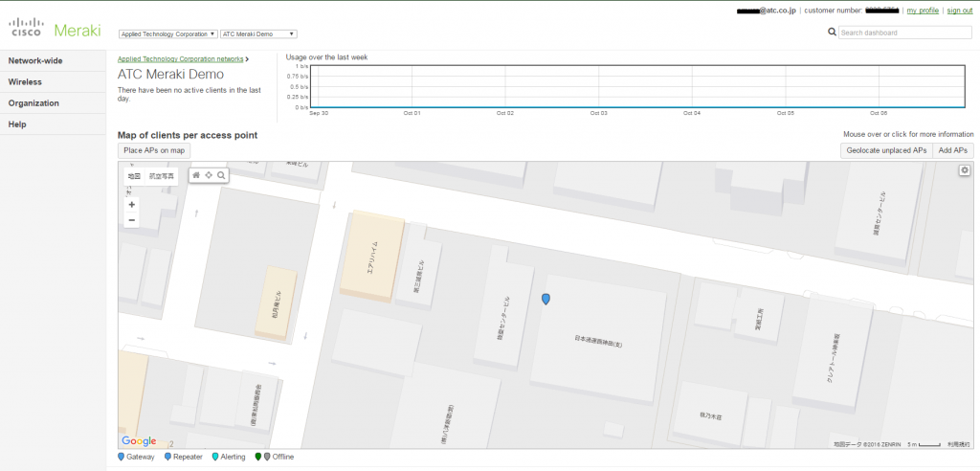Click the Cisco Meraki logo

[55, 29]
